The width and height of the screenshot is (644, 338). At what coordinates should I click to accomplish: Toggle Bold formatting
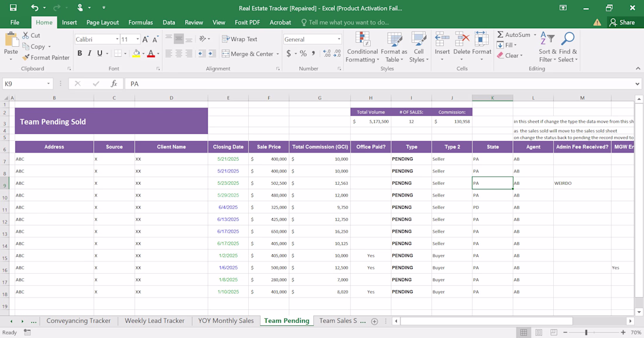click(80, 53)
